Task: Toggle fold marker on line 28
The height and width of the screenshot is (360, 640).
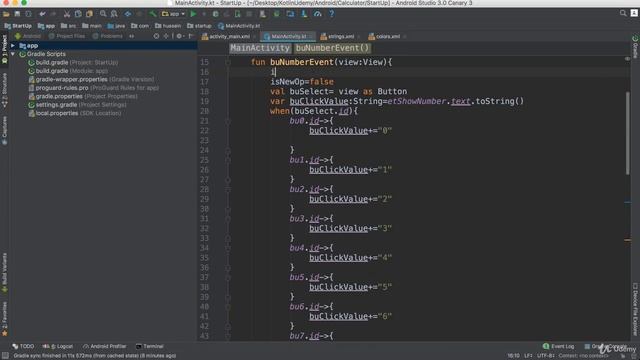Action: click(x=228, y=189)
